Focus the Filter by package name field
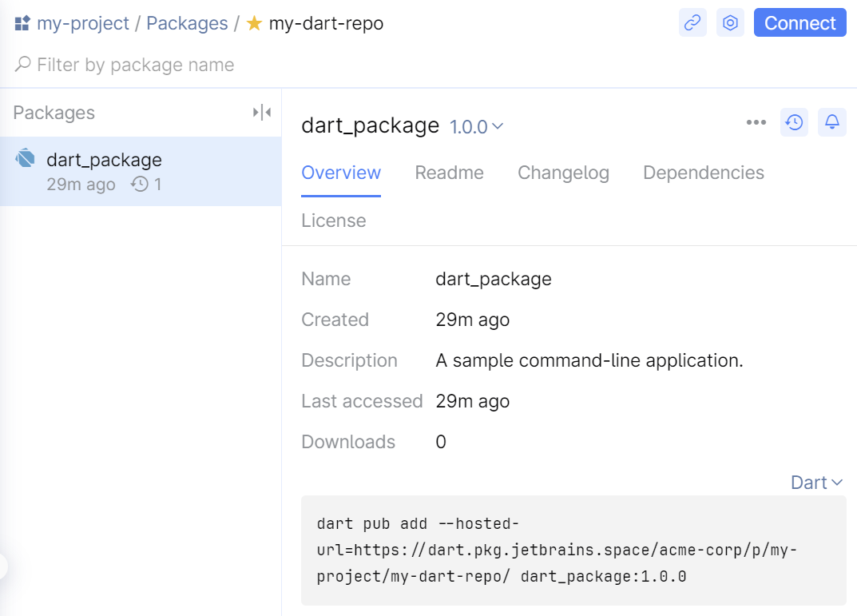The height and width of the screenshot is (616, 857). (427, 65)
